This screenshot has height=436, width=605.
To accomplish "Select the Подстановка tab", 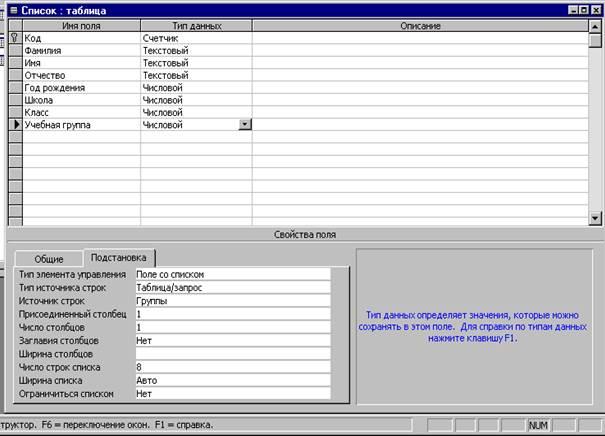I will (x=118, y=258).
